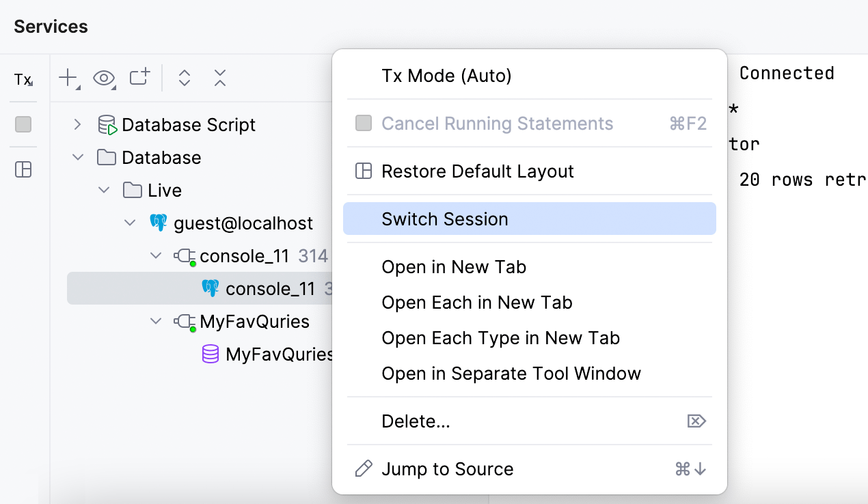
Task: Open the View Options eye icon
Action: (104, 78)
